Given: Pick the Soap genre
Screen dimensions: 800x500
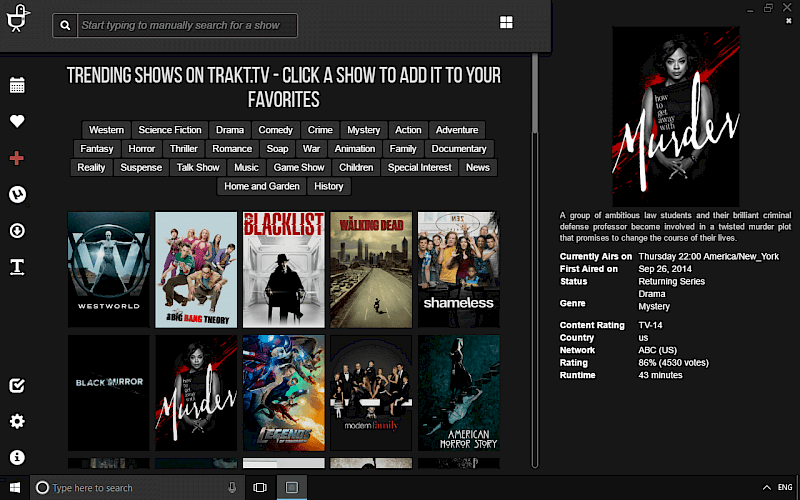Looking at the screenshot, I should (277, 149).
